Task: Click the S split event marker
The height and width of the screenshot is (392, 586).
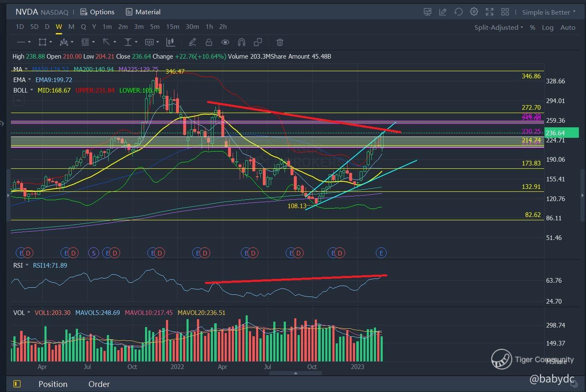Action: [93, 253]
